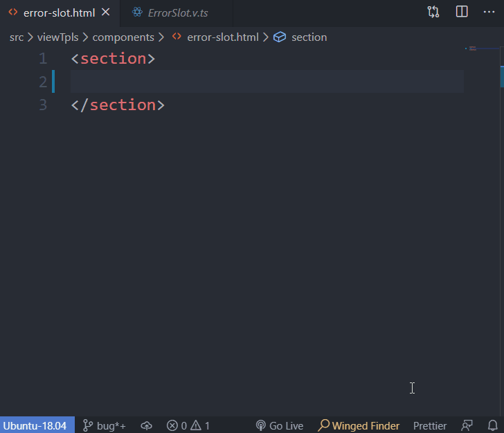504x433 pixels.
Task: Open the More Actions ellipsis menu
Action: pyautogui.click(x=489, y=12)
